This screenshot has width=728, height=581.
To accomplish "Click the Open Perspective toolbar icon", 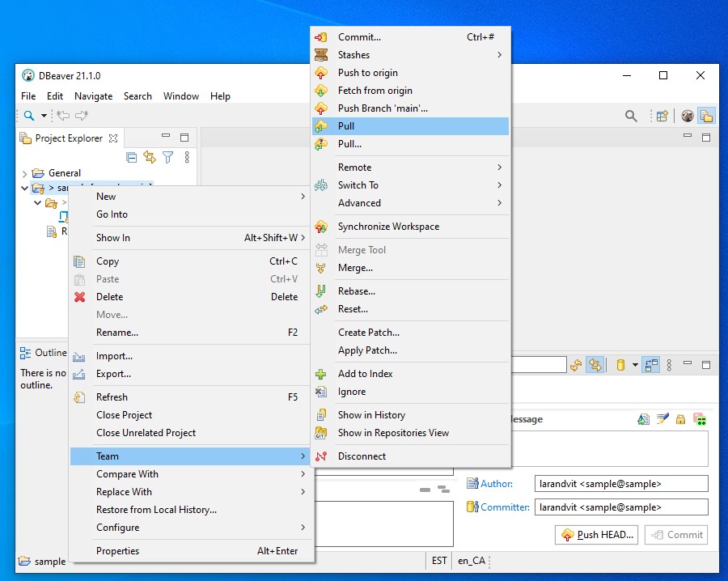I will click(662, 116).
